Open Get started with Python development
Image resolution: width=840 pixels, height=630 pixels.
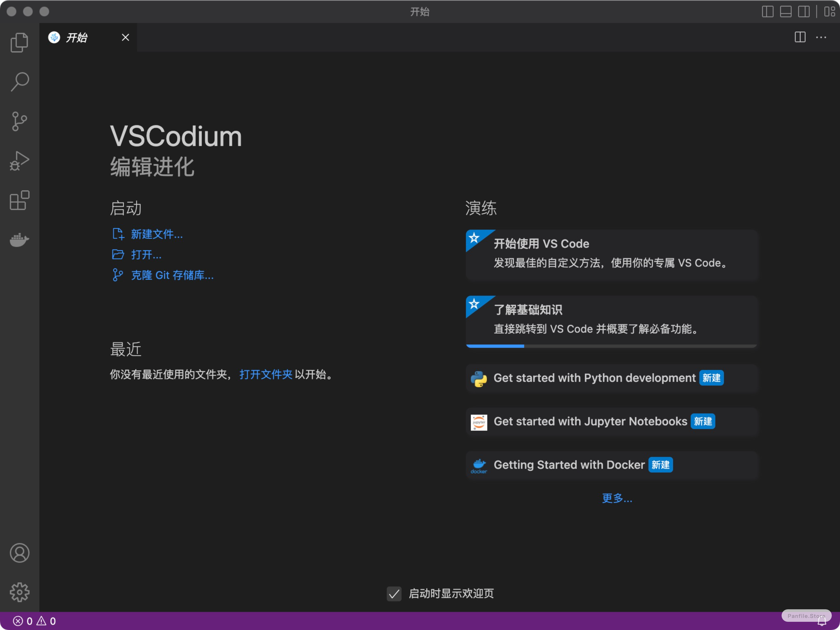point(612,378)
